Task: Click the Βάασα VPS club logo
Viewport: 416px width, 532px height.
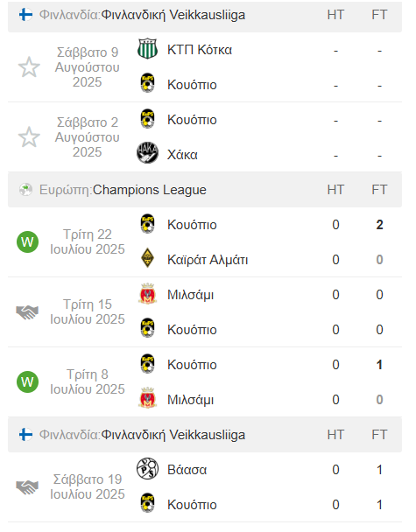Action: [x=147, y=468]
